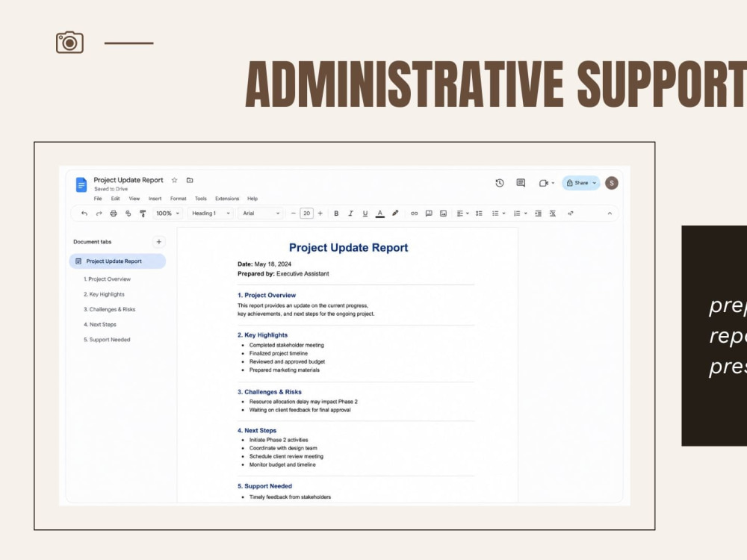
Task: Add a new document tab
Action: pyautogui.click(x=158, y=242)
